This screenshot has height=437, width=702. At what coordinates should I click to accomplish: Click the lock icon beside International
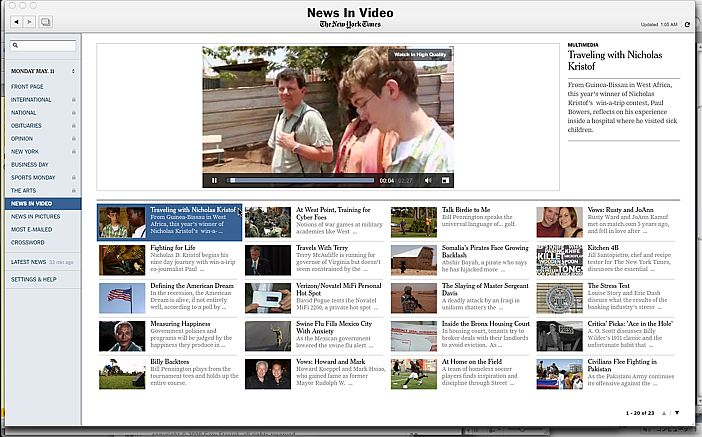pyautogui.click(x=74, y=100)
